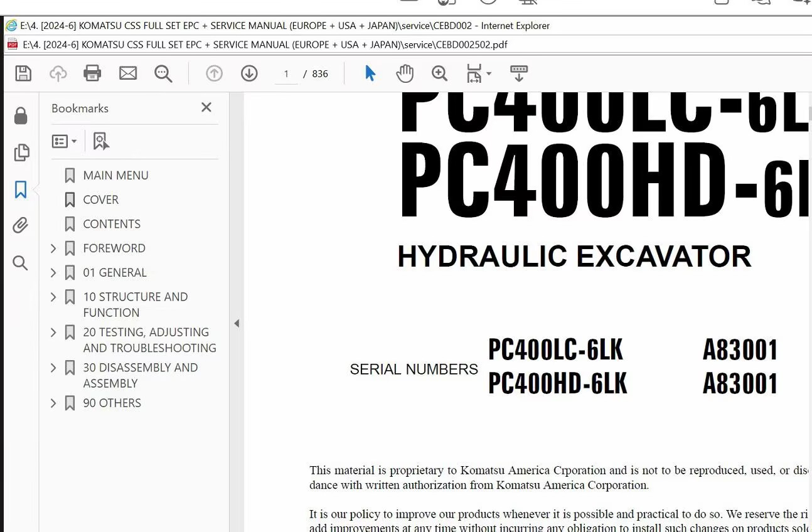The image size is (812, 532).
Task: Click A83001 next to PC400LC-6LK
Action: (740, 350)
